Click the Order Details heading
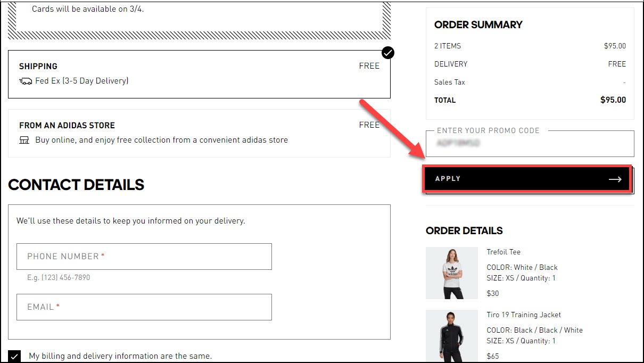Screen dimensions: 644x363 tap(464, 230)
